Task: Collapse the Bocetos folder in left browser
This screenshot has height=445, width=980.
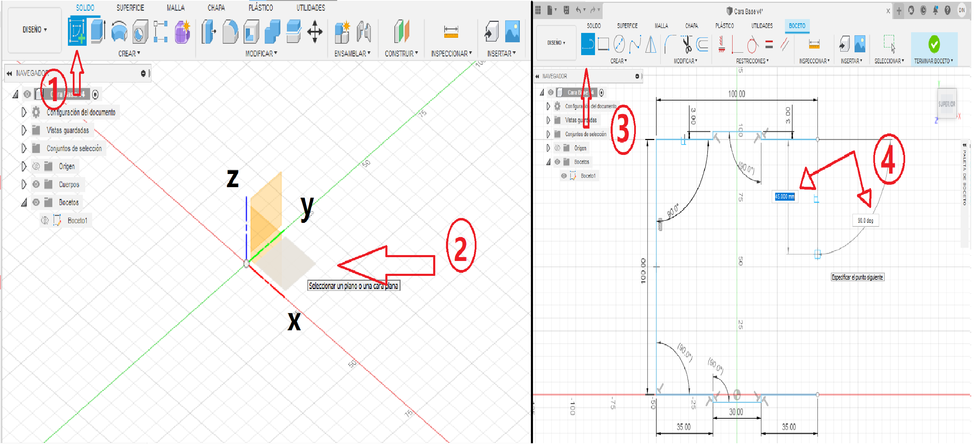Action: coord(24,203)
